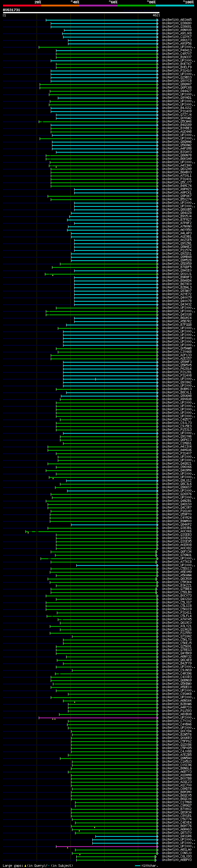Click the white query sequence bar

click(81, 13)
